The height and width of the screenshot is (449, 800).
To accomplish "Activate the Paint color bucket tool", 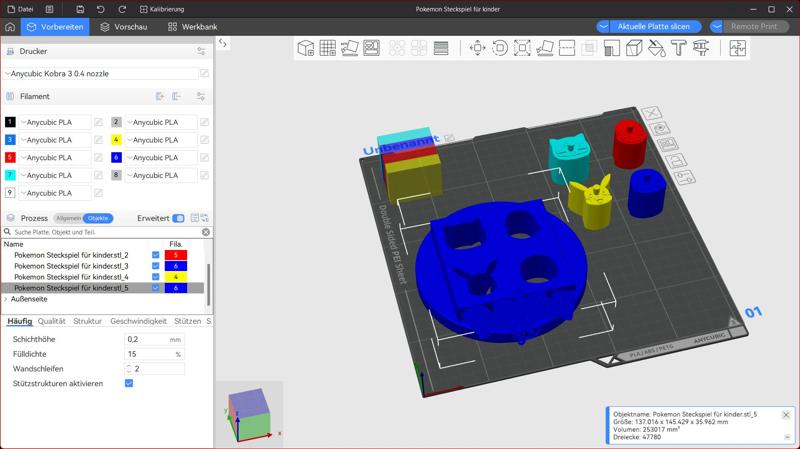I will [656, 48].
